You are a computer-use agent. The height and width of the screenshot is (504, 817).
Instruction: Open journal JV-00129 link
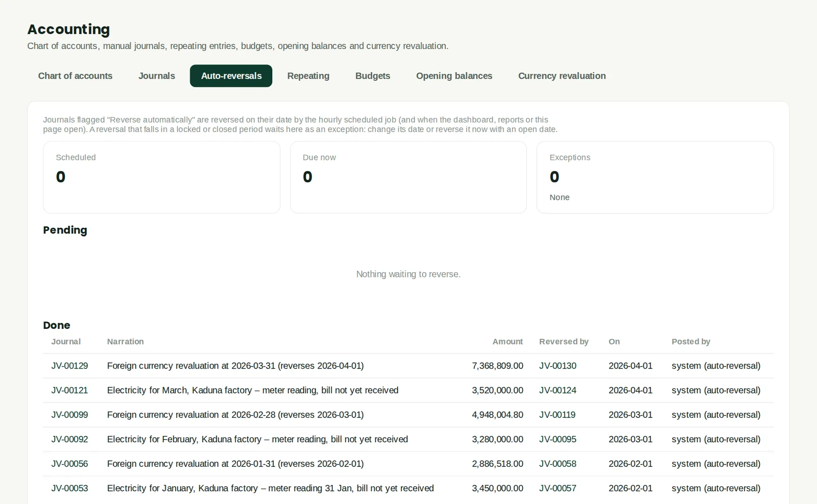[x=69, y=366]
